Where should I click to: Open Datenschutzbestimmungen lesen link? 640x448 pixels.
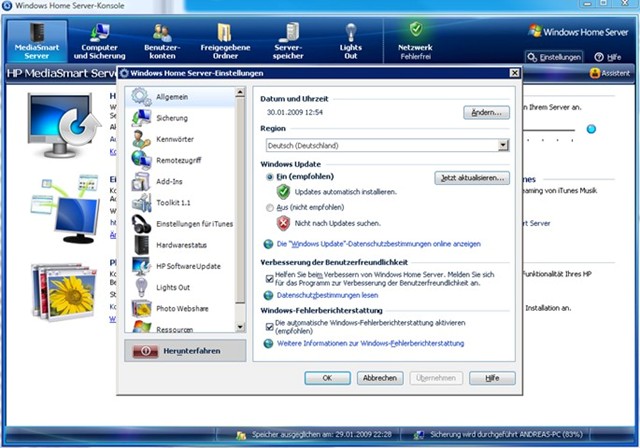tap(327, 295)
